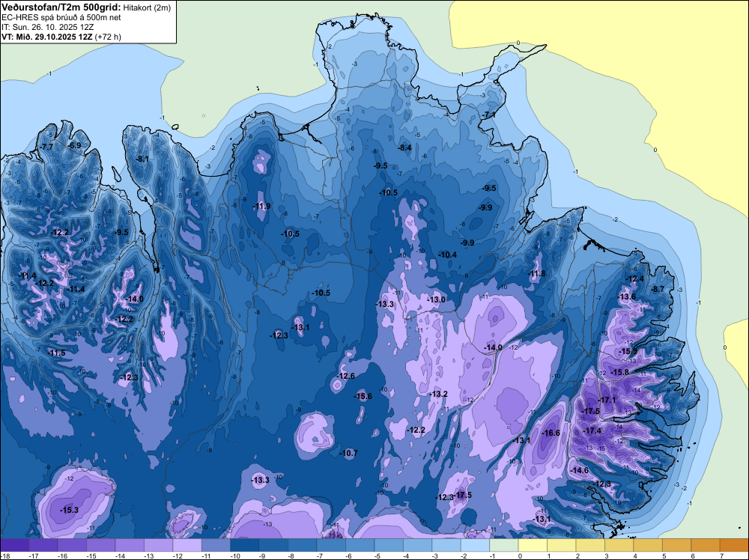Click the -13.6 temperature label
This screenshot has height=560, width=749.
click(627, 297)
